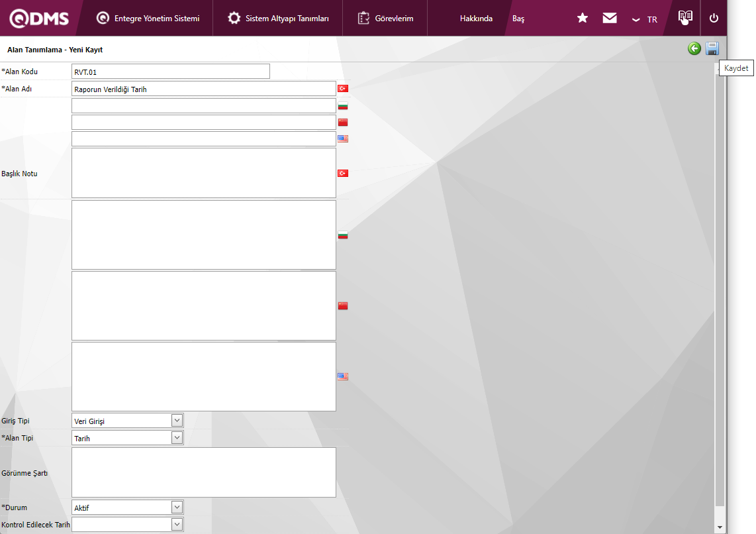This screenshot has height=534, width=756.
Task: Click Bulgarian Alan Adı input field
Action: (203, 105)
